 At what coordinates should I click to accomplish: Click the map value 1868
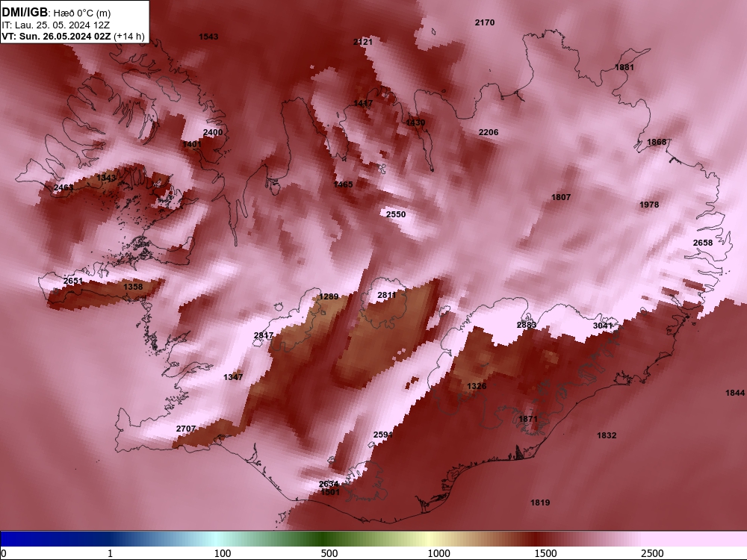pyautogui.click(x=657, y=142)
